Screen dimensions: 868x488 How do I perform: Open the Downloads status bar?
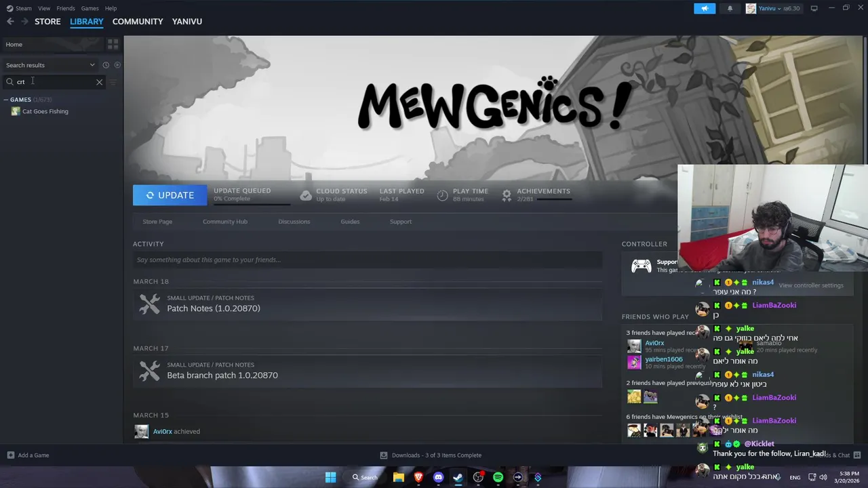pyautogui.click(x=431, y=455)
